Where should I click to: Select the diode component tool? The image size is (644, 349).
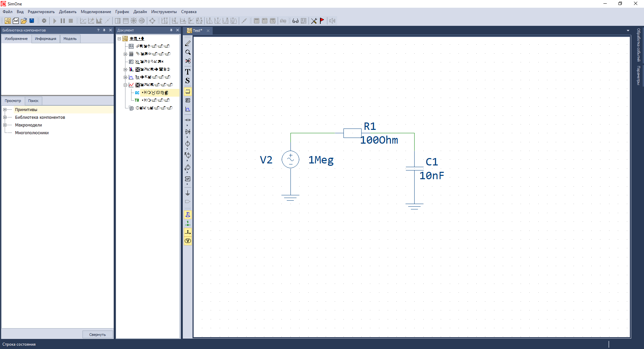coord(188,132)
